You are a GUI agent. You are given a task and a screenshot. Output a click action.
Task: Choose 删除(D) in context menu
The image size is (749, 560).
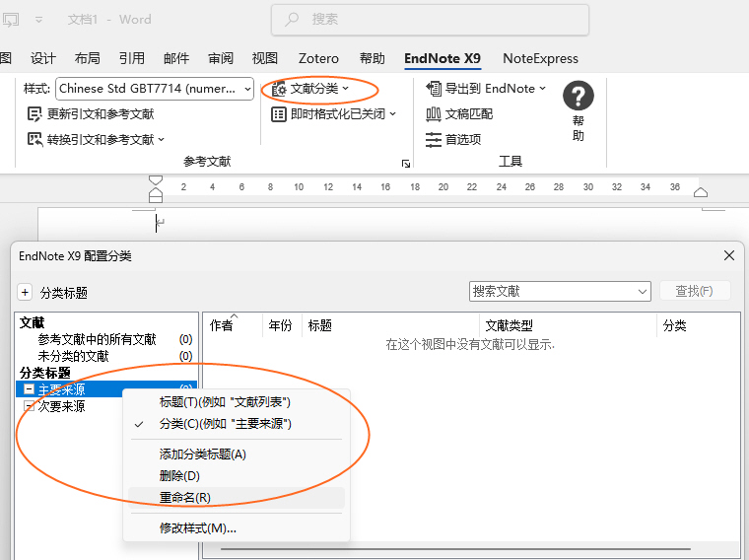[237, 476]
